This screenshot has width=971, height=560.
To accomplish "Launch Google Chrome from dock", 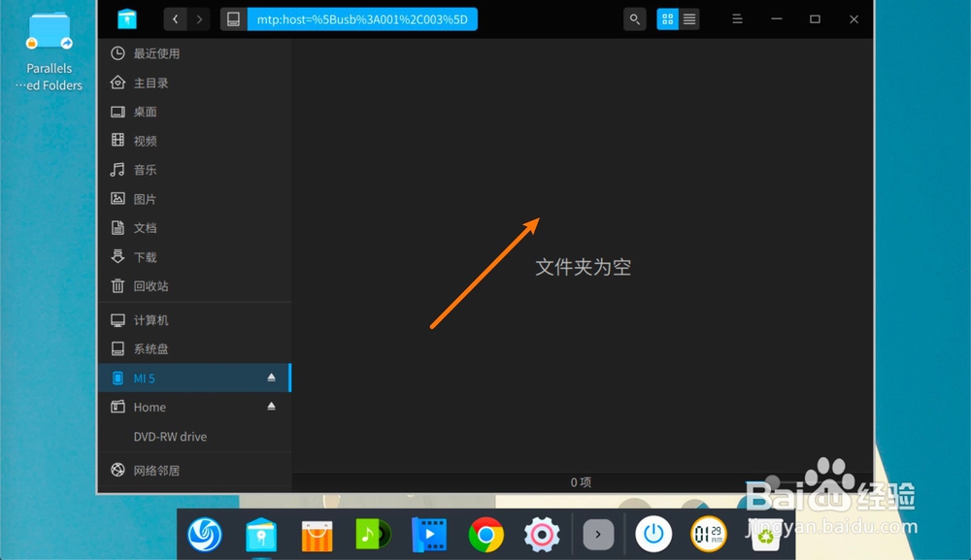I will 486,535.
